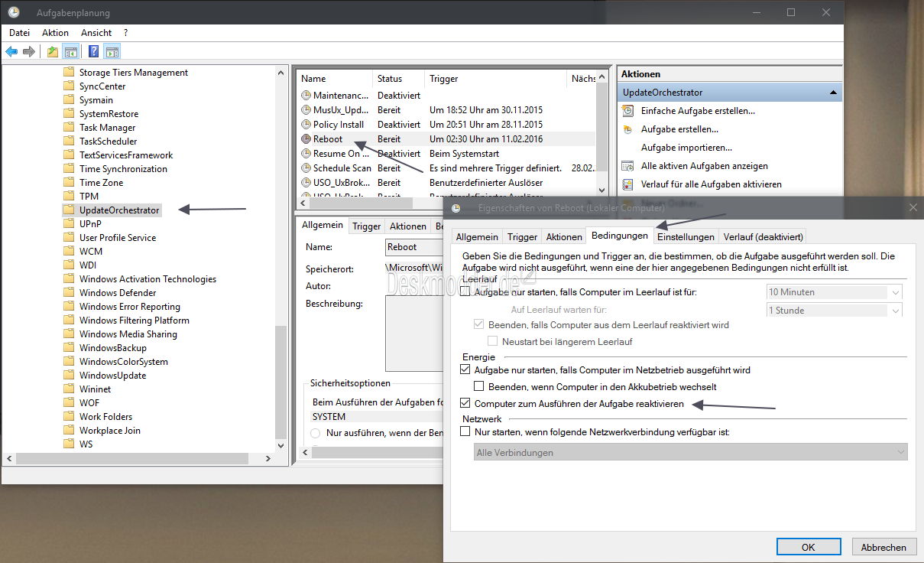Screen dimensions: 924x563
Task: Switch to Trigger tab in Reboot properties dialog
Action: pos(523,237)
